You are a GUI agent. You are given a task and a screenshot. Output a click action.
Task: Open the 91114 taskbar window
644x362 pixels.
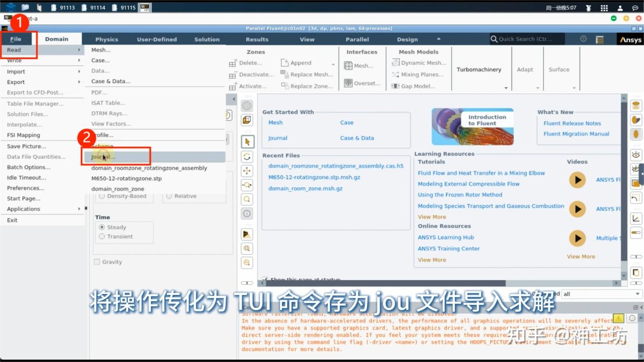click(93, 8)
